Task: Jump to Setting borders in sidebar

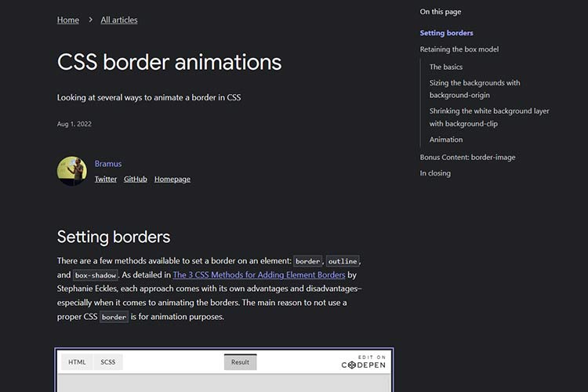Action: tap(446, 33)
